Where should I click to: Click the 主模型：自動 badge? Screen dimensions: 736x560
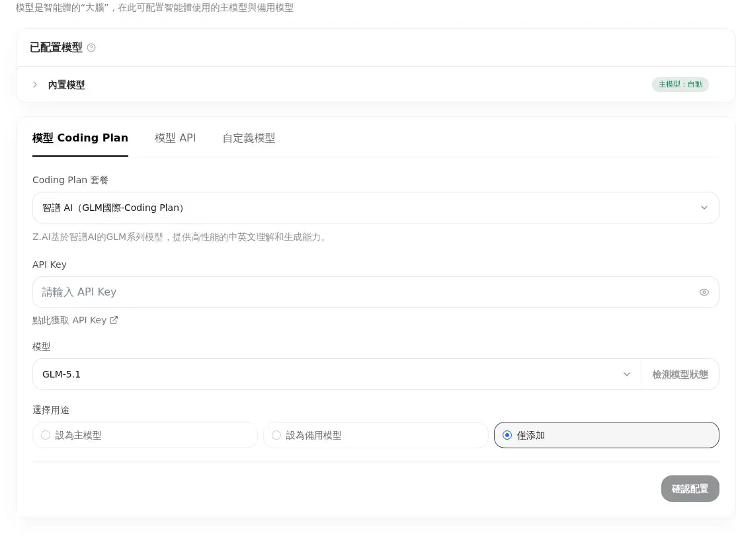(x=680, y=85)
